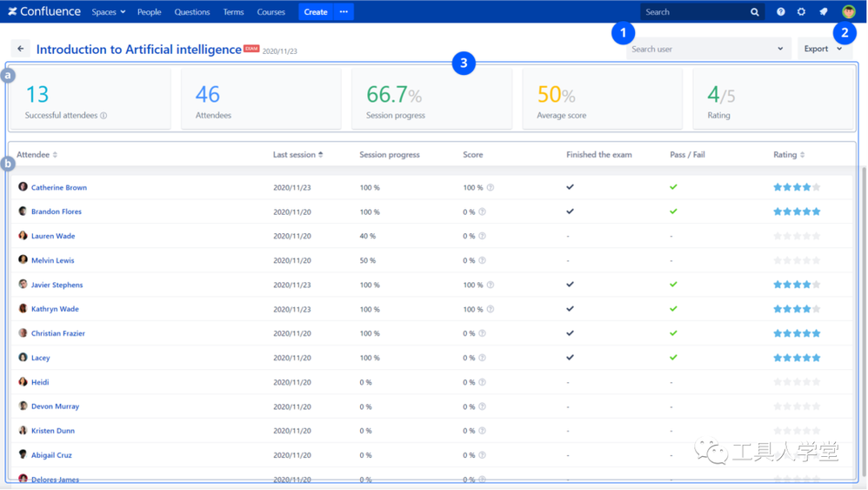The height and width of the screenshot is (490, 868).
Task: Click the Create button
Action: click(x=316, y=12)
